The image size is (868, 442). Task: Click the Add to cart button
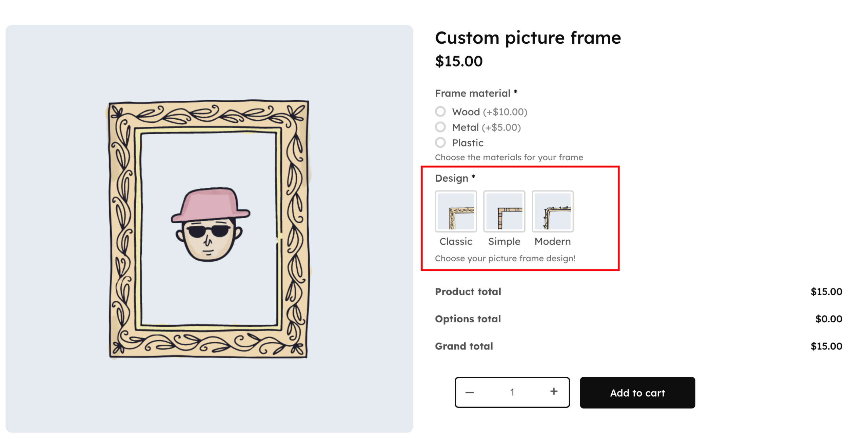point(637,393)
